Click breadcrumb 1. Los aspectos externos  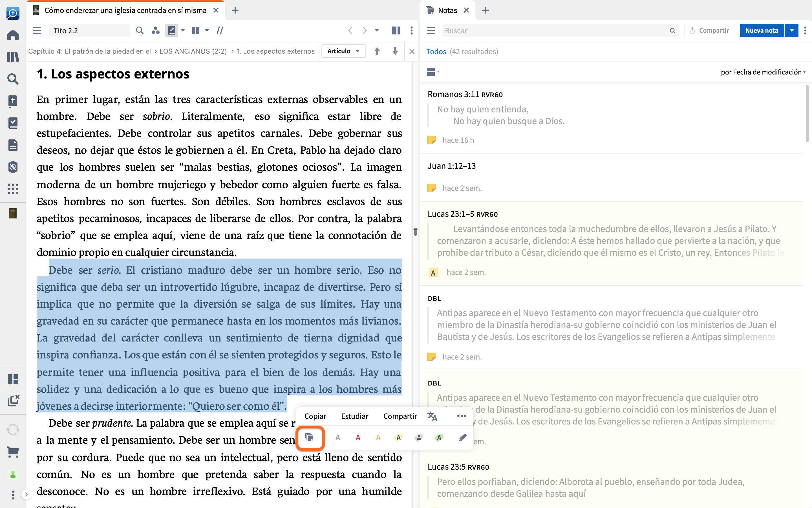275,51
